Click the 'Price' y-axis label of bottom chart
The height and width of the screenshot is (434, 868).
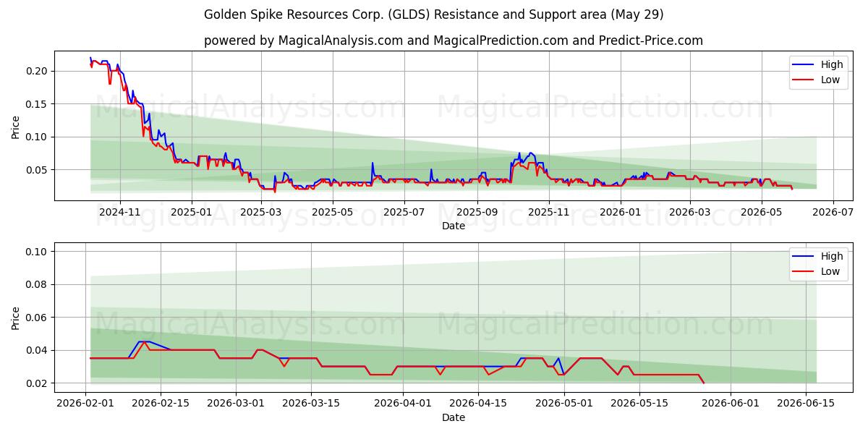coord(16,318)
